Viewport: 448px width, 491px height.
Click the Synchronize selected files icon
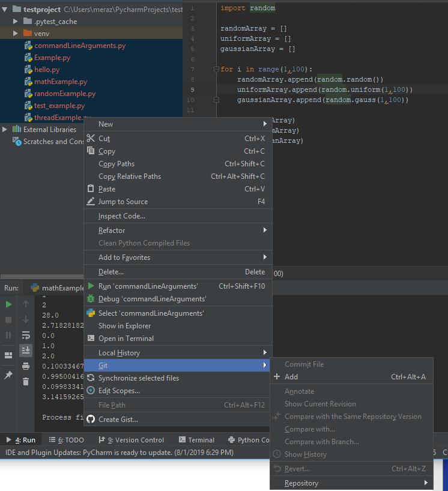(91, 378)
